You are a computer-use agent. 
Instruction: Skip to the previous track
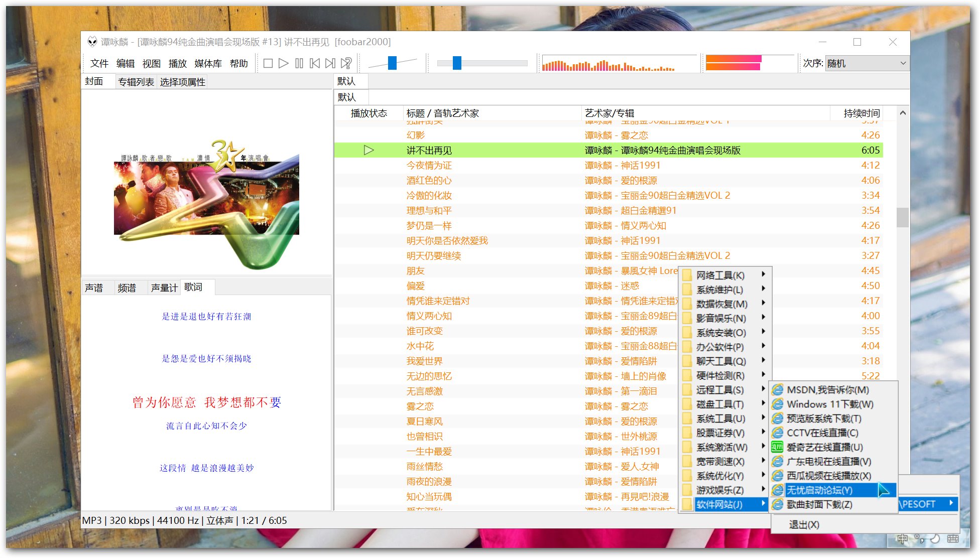(315, 63)
